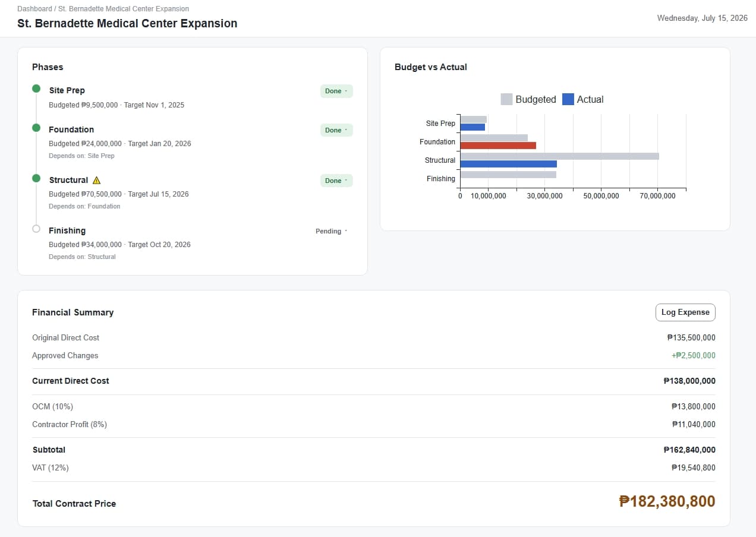Click the ₱138,000,000 Current Direct Cost value

pos(689,381)
